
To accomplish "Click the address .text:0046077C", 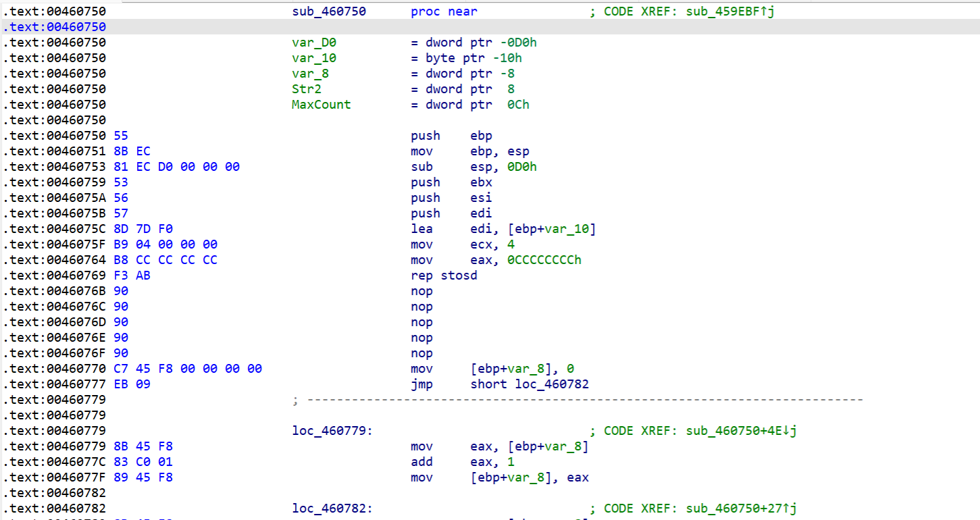I will click(x=54, y=462).
